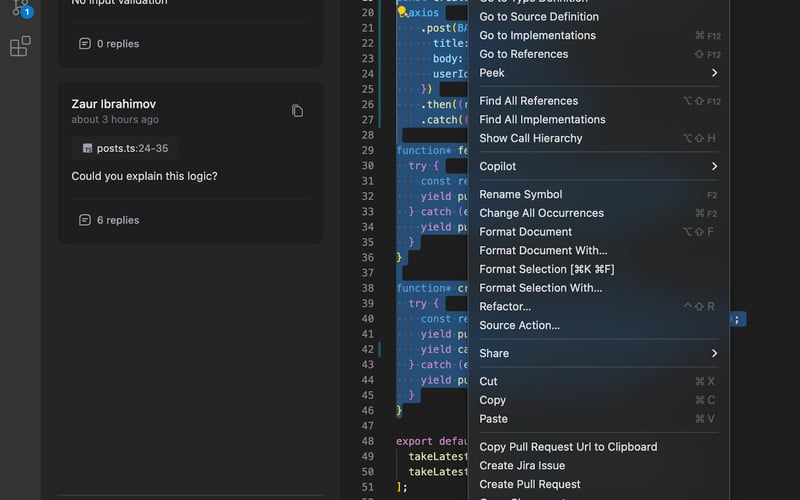Click the lightbulb code action icon
The height and width of the screenshot is (500, 800).
pos(402,11)
